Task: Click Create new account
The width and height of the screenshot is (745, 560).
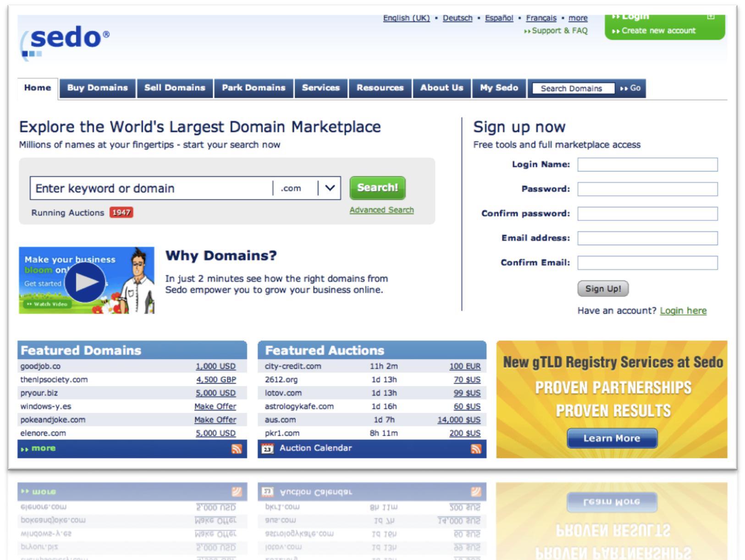Action: [654, 31]
